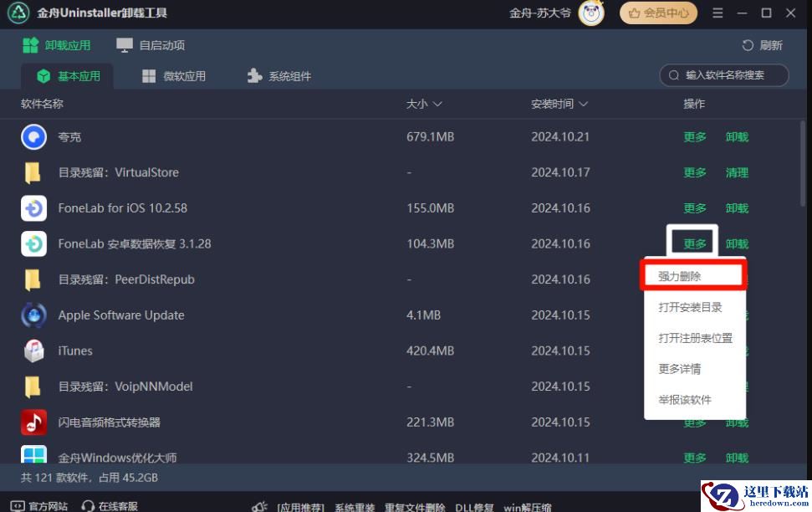Click the 679.1MB size value
Viewport: 812px width, 512px height.
[x=431, y=137]
